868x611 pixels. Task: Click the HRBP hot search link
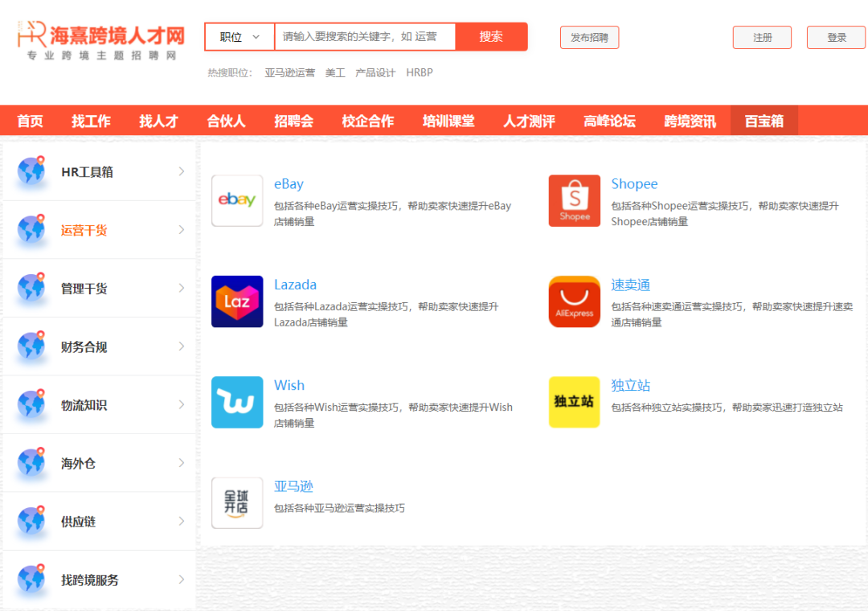pos(419,72)
